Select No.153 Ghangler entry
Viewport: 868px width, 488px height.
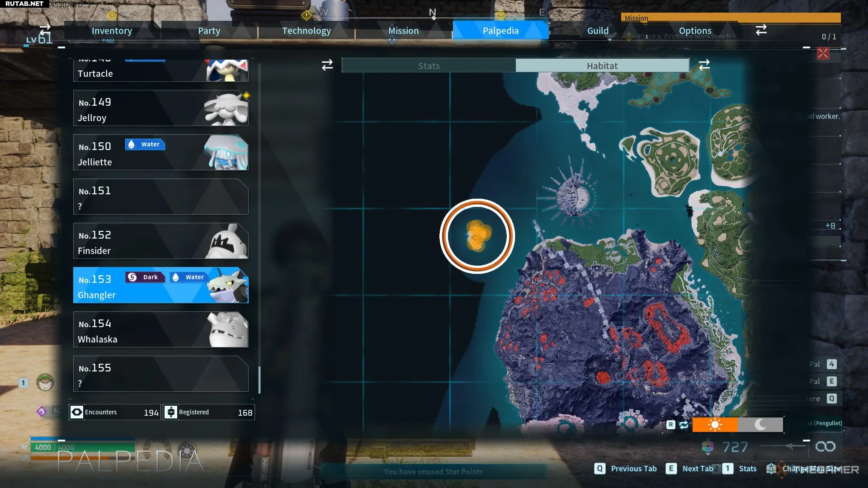(x=161, y=285)
